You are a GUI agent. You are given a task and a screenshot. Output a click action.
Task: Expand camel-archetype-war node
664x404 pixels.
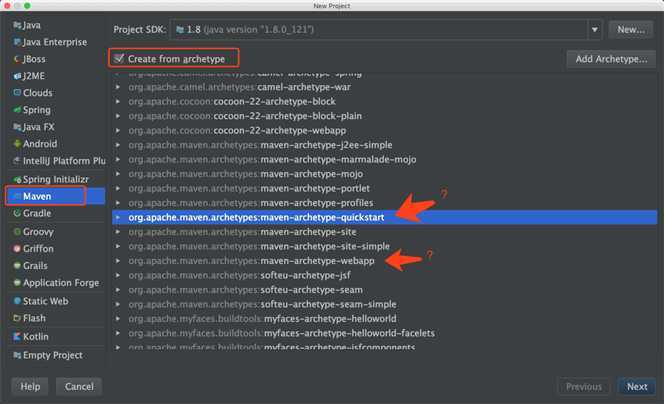coord(118,87)
